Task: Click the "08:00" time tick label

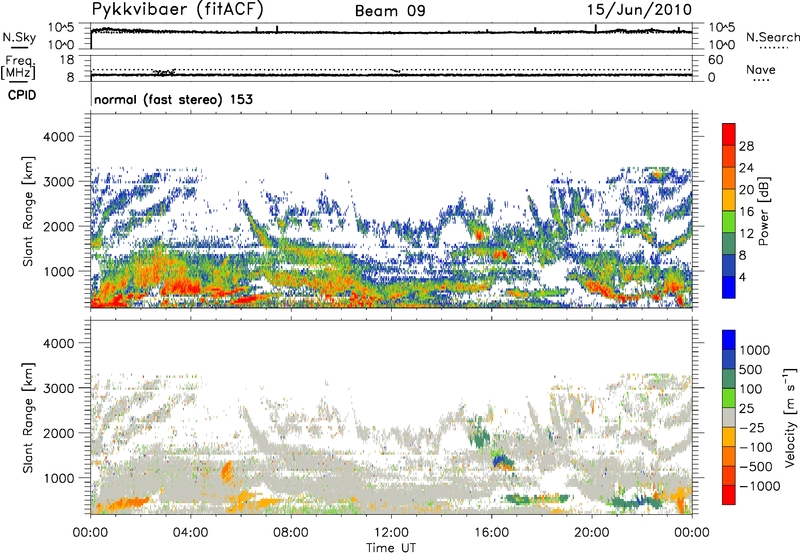Action: point(291,533)
